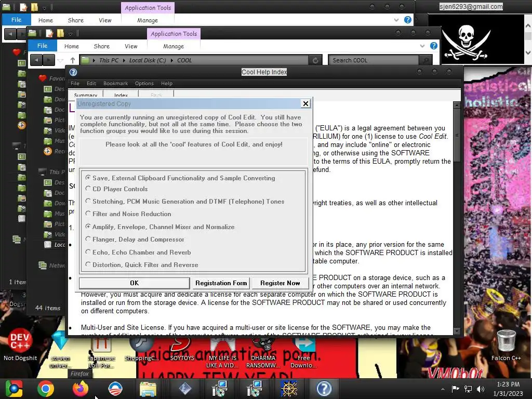The width and height of the screenshot is (532, 399).
Task: Click the Cool Help Index title bar question icon
Action: coord(73,72)
